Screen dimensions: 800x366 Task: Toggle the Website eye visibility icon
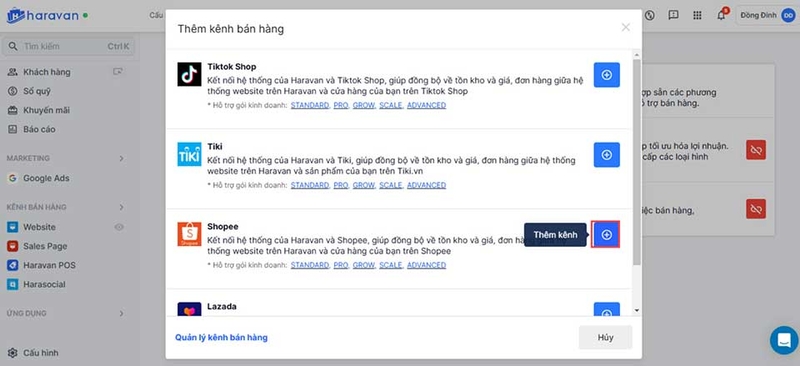point(119,227)
